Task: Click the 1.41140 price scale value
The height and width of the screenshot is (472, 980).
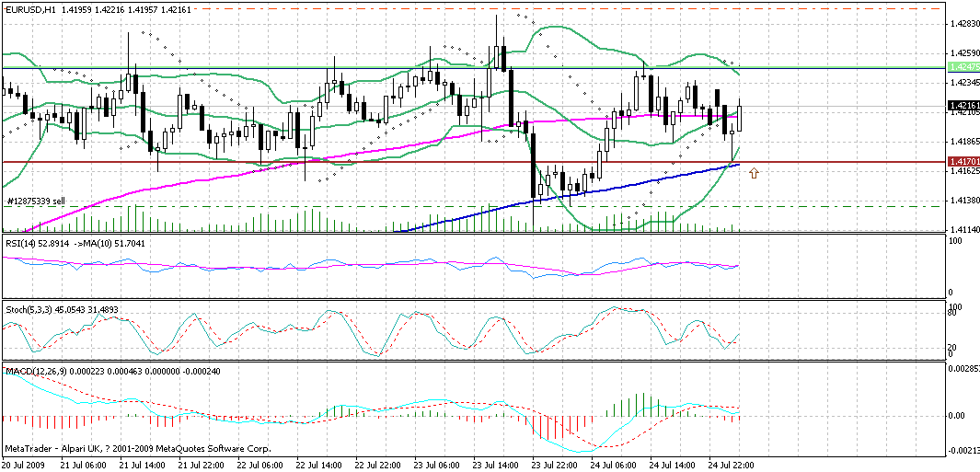Action: click(x=964, y=229)
